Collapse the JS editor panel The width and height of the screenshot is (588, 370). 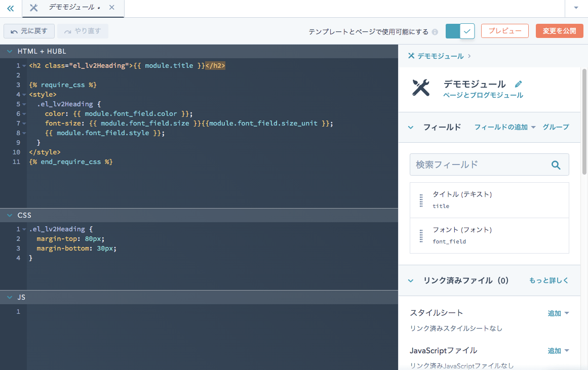[9, 298]
